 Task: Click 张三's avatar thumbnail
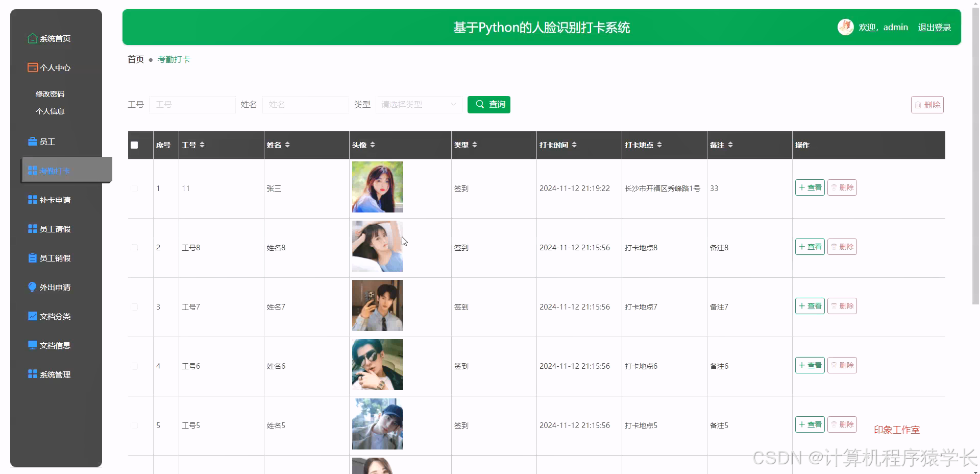pyautogui.click(x=378, y=187)
